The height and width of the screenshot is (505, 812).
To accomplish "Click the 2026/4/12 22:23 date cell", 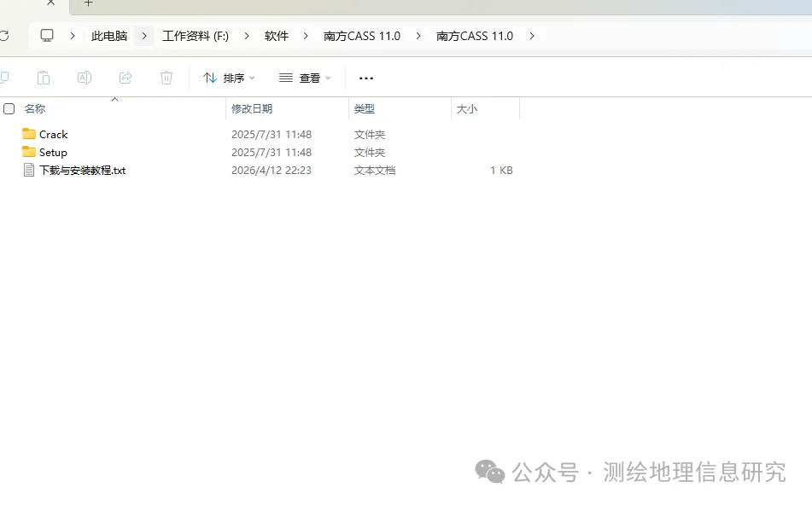I will tap(272, 171).
